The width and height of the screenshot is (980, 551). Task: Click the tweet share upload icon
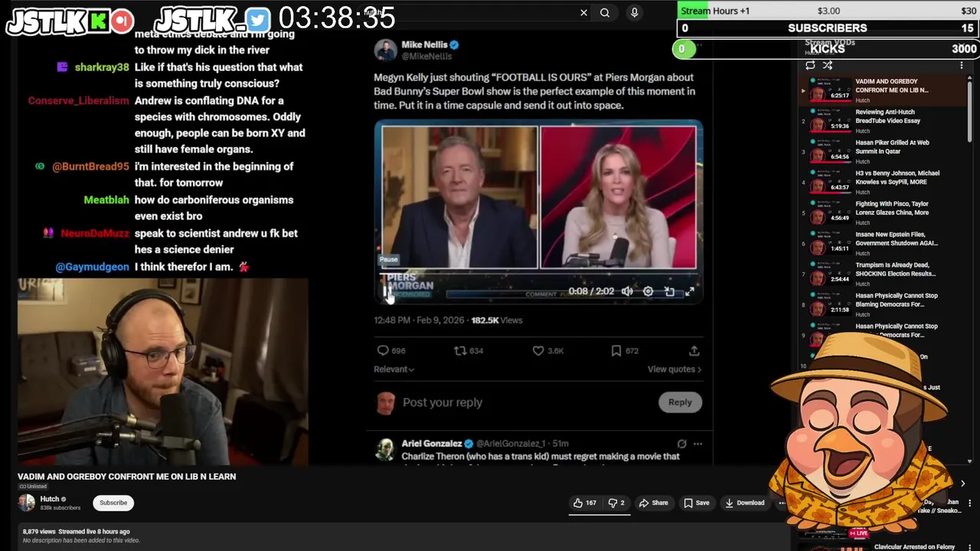[x=694, y=350]
